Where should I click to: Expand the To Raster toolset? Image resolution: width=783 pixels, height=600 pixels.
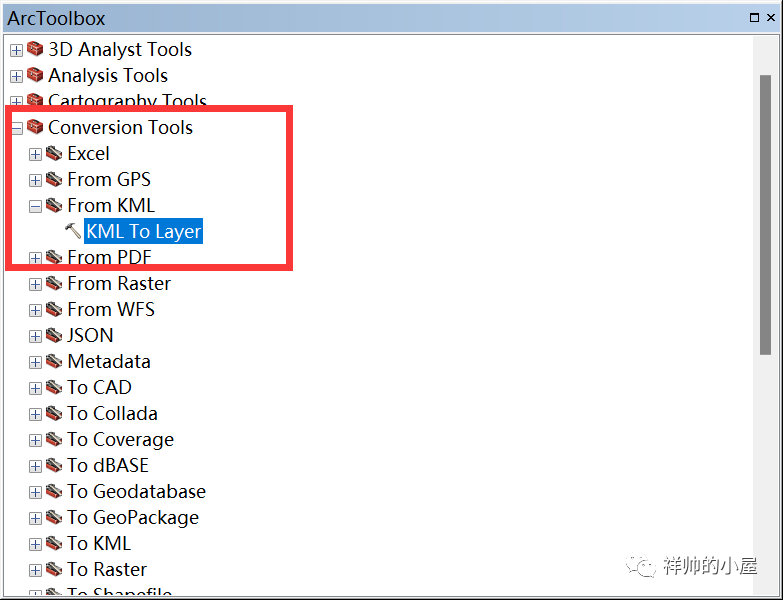[x=35, y=571]
